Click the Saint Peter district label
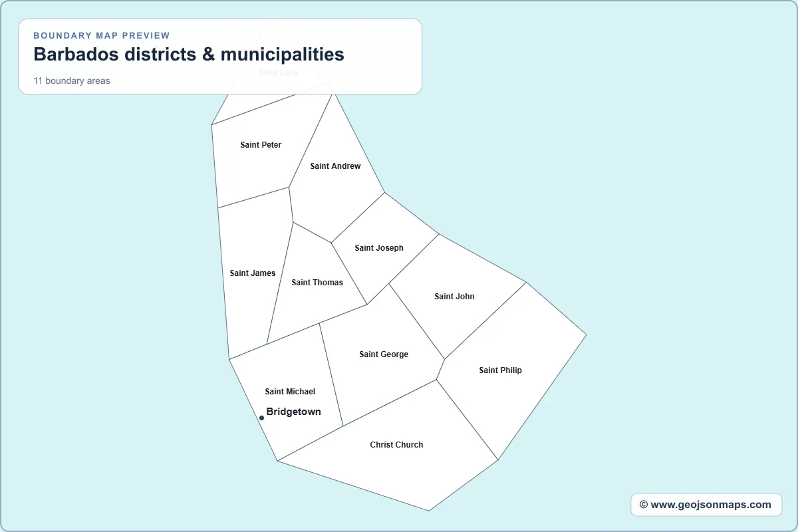798x532 pixels. [261, 145]
